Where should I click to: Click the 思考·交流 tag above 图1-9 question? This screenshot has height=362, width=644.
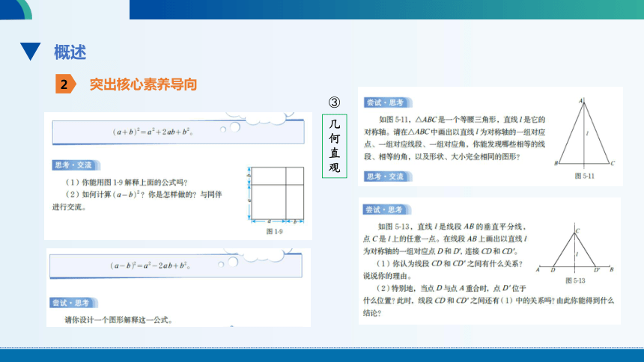point(76,165)
